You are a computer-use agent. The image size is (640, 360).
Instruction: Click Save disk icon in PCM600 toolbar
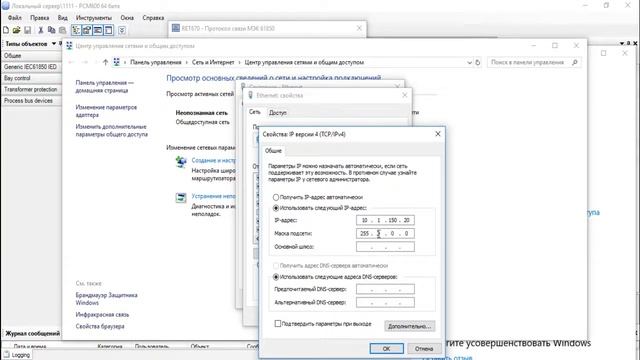pos(27,30)
